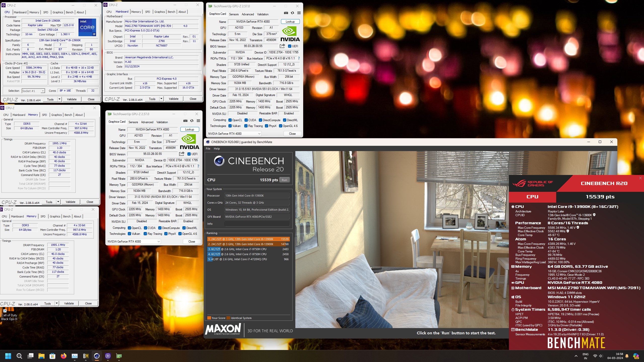644x362 pixels.
Task: Click Tools button in CPU-Z Mainboard window
Action: (152, 99)
